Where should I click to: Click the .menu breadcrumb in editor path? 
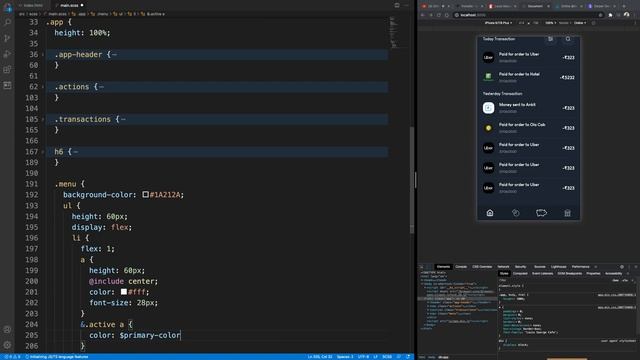[102, 14]
